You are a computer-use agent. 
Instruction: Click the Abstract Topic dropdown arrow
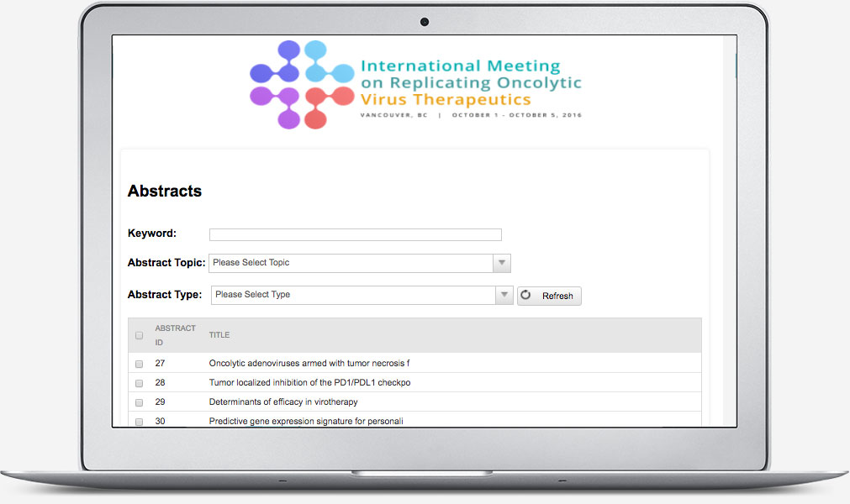click(501, 263)
